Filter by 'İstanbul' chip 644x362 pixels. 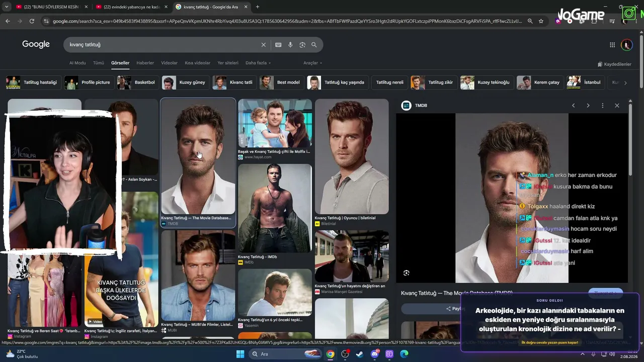[x=586, y=82]
